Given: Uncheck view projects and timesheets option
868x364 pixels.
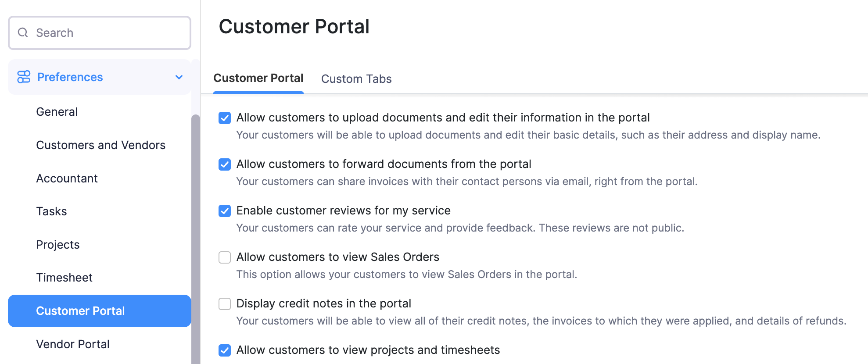Looking at the screenshot, I should pos(225,350).
